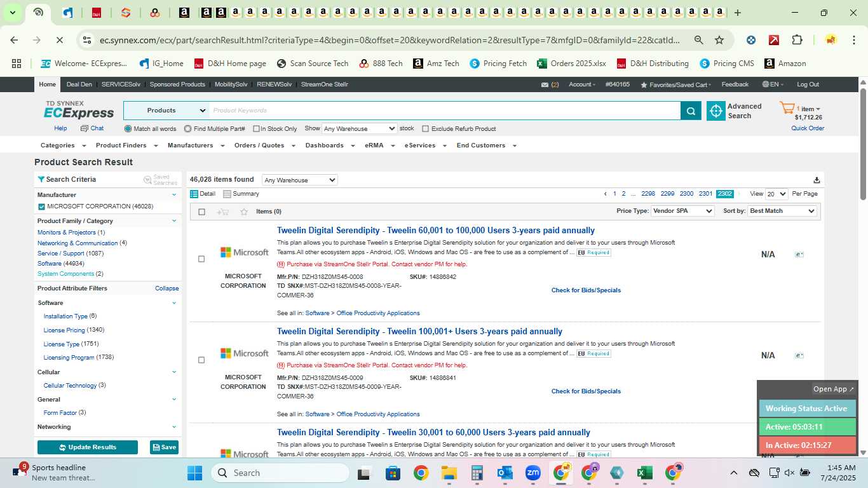Click the search magnifier button beside Product Keywords
868x488 pixels.
[x=691, y=111]
